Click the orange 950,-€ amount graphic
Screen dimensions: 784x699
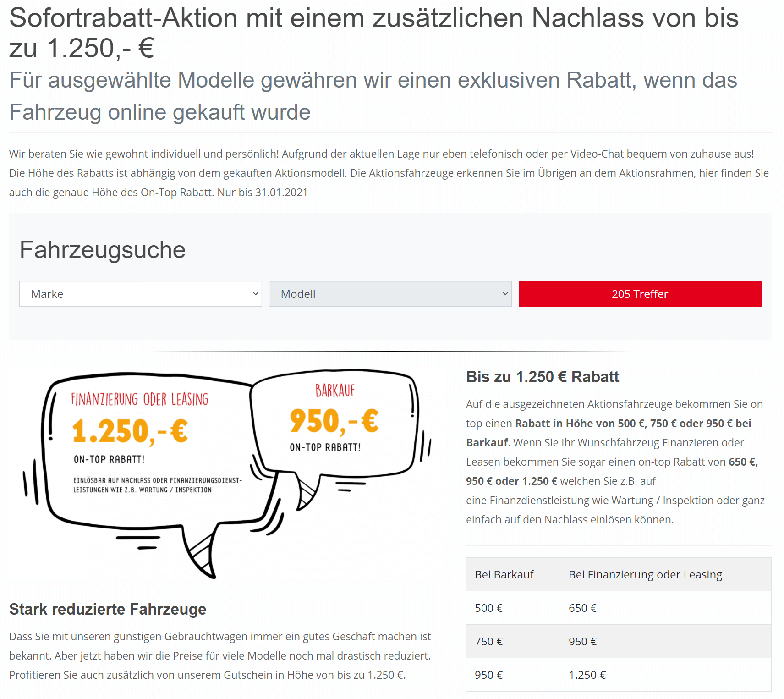point(334,421)
